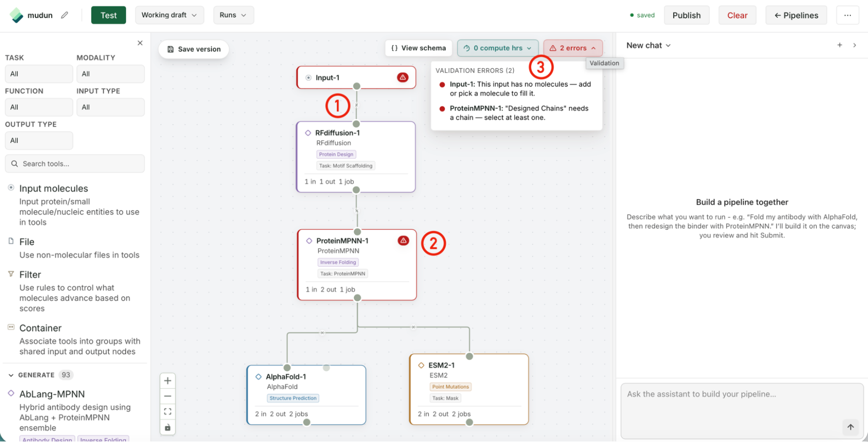Screen dimensions: 868x442
Task: Click the Input molecules icon in sidebar
Action: coord(11,187)
